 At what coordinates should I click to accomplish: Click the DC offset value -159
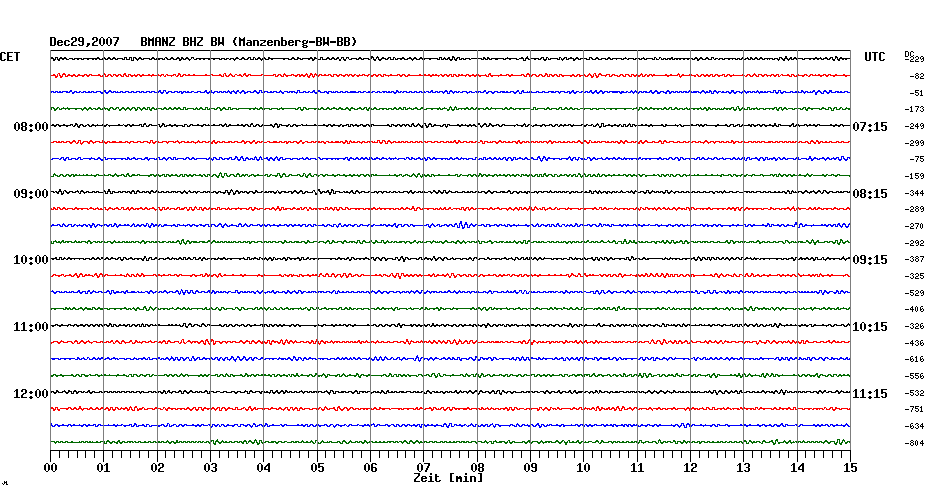(915, 176)
